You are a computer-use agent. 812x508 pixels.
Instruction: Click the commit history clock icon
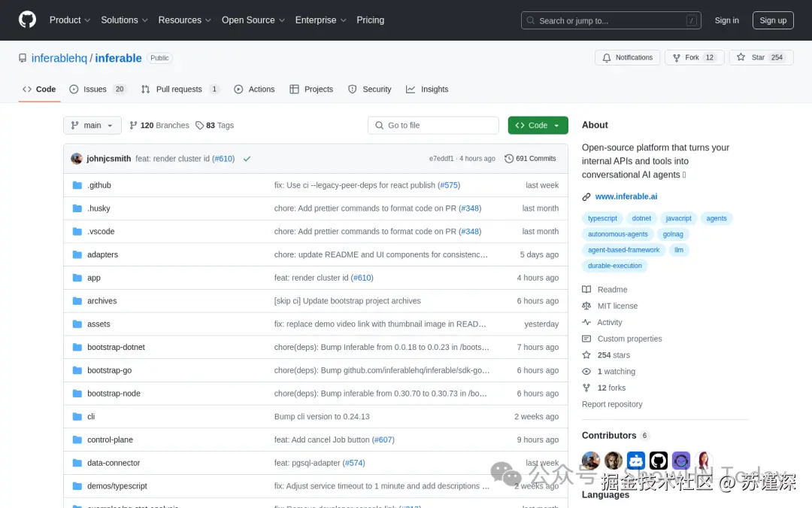(x=509, y=159)
